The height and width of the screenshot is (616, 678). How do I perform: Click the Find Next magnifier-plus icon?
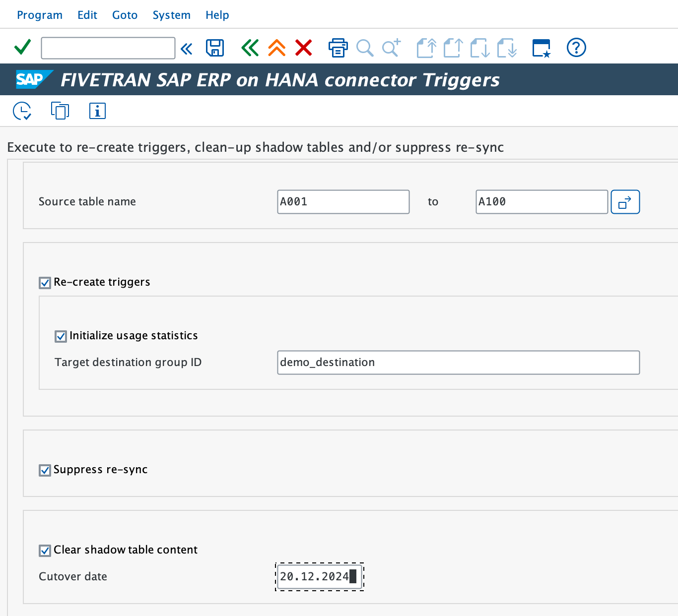(x=391, y=48)
